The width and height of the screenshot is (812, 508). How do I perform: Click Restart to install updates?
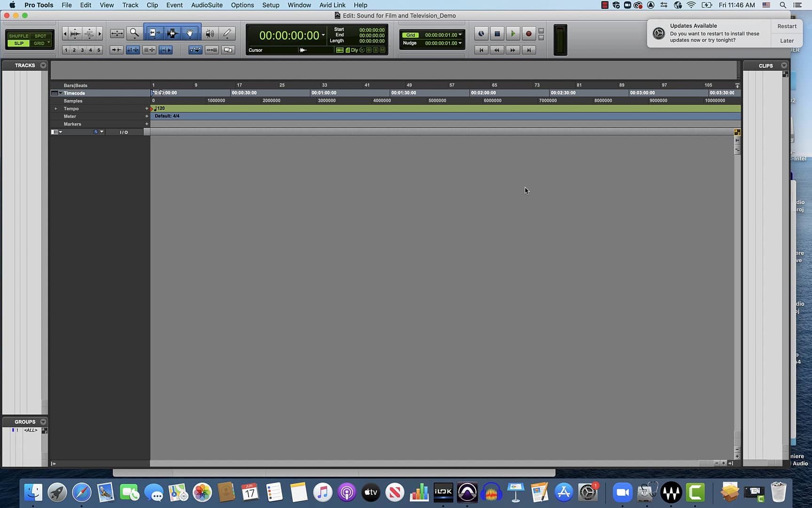pyautogui.click(x=787, y=26)
